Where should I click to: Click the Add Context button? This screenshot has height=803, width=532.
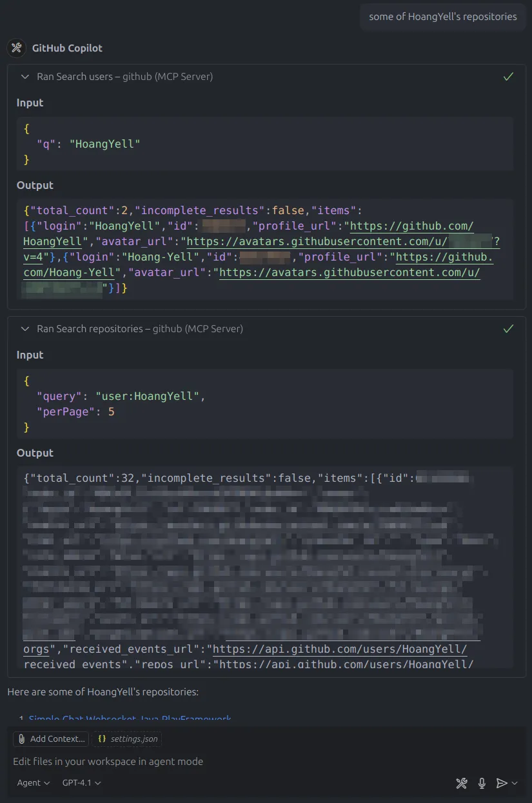point(50,739)
